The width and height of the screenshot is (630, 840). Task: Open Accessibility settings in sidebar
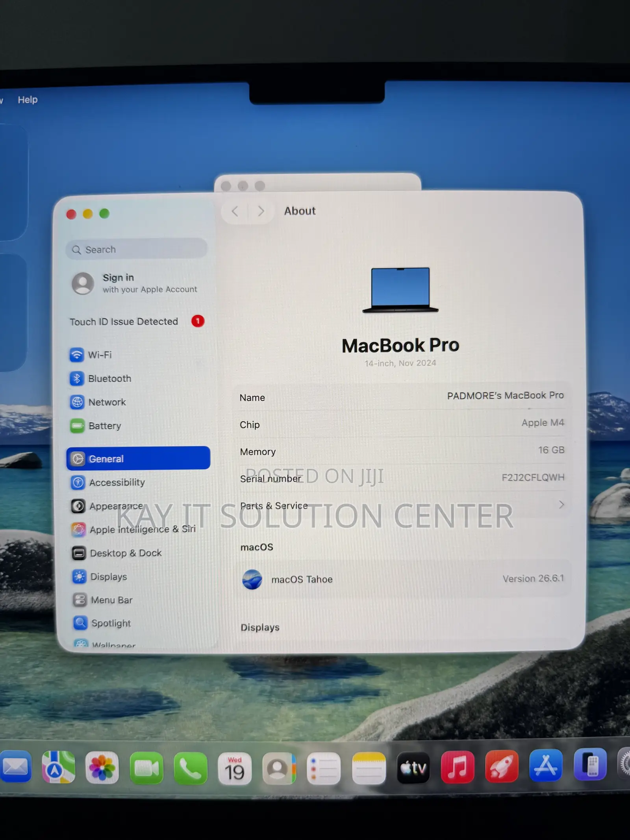[x=108, y=482]
